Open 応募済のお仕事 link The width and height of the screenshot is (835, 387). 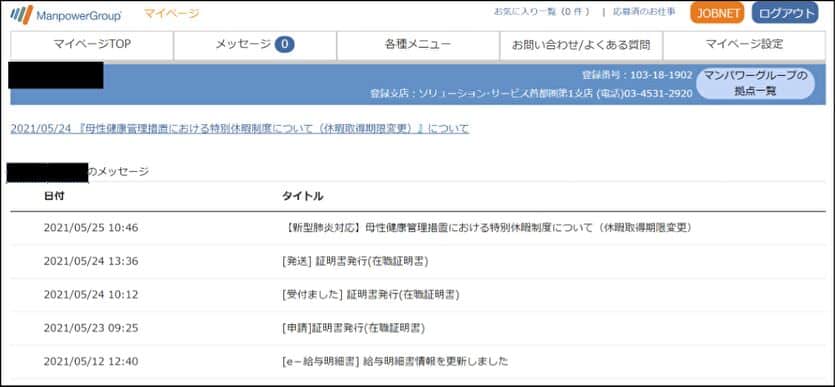[x=644, y=12]
